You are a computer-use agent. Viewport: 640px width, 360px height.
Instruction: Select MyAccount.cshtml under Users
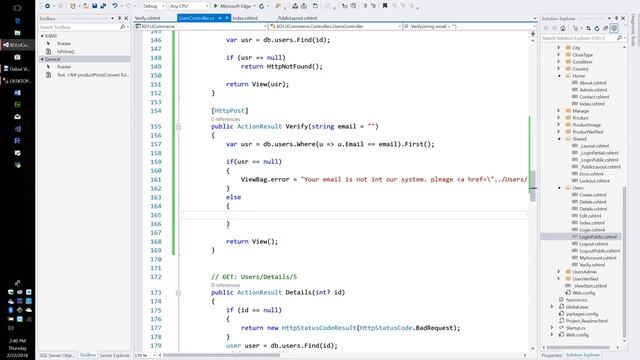point(598,258)
